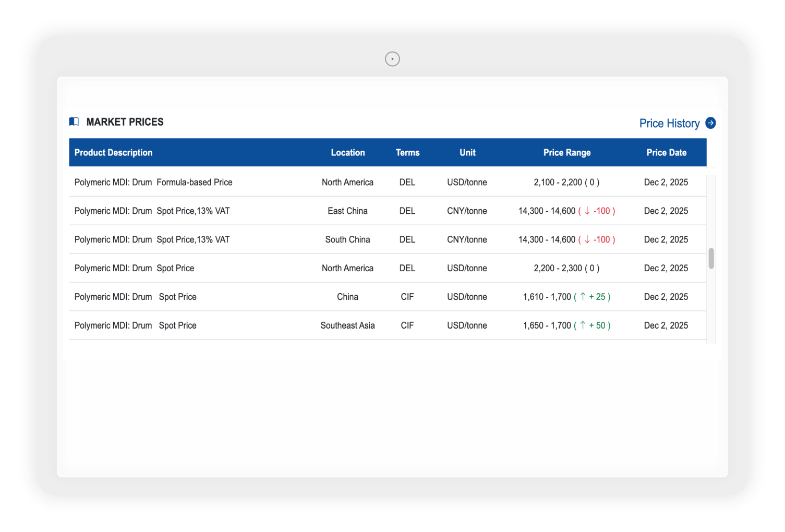The height and width of the screenshot is (532, 785).
Task: Click the Terms column header
Action: pyautogui.click(x=407, y=153)
